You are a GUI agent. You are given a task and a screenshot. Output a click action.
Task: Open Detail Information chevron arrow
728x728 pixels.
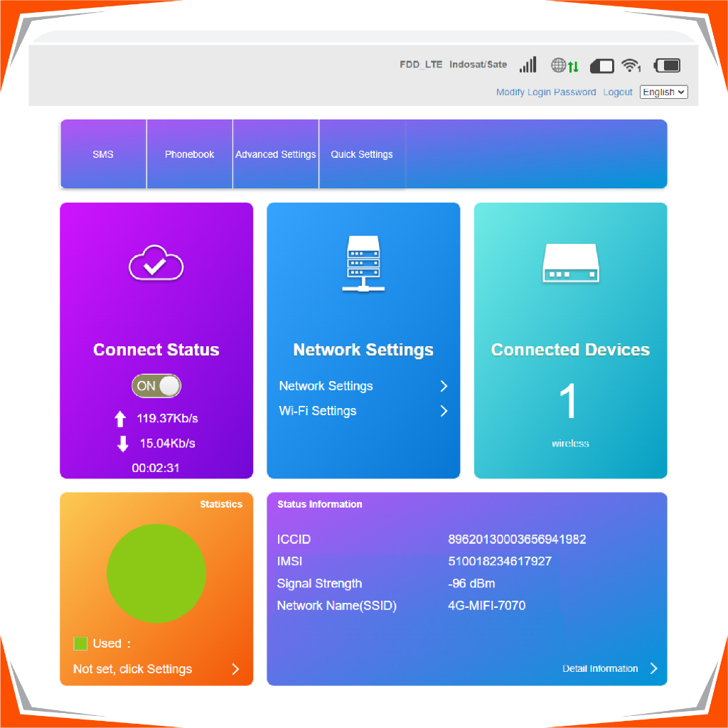click(x=653, y=668)
